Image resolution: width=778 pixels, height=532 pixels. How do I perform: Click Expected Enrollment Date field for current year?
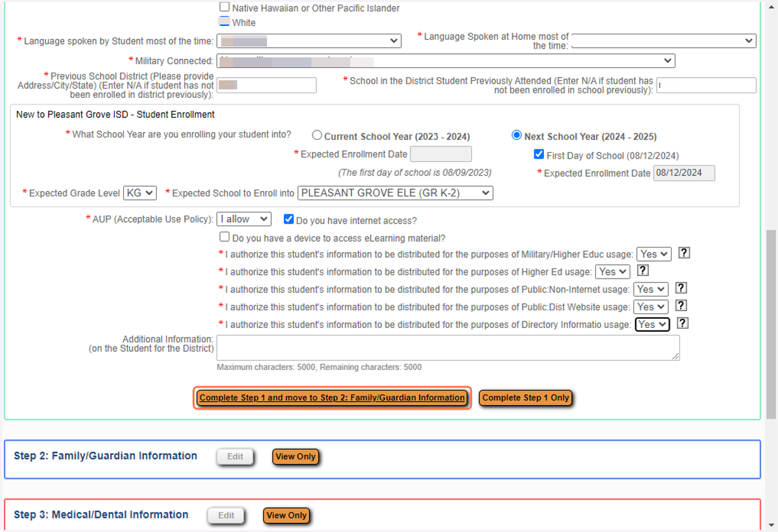click(441, 154)
